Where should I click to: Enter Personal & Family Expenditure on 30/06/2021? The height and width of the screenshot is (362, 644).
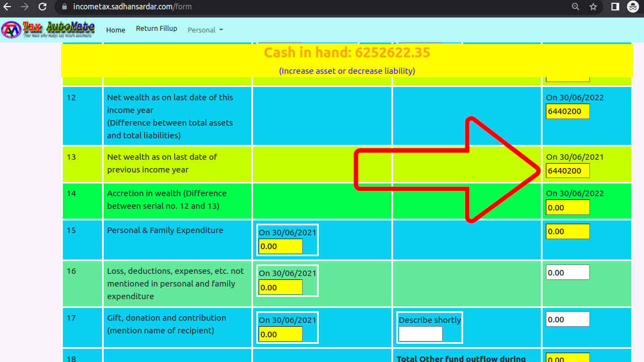tap(280, 246)
